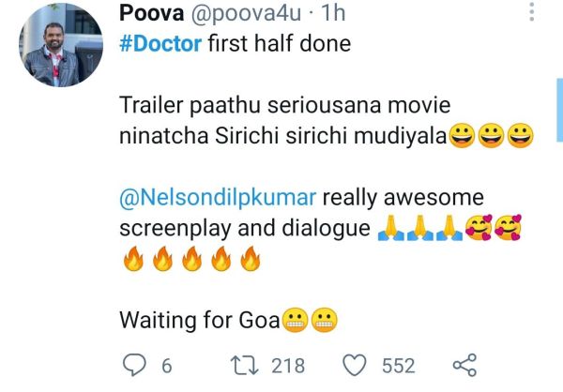Click the first folded hands emoji
563x392 pixels.
389,230
